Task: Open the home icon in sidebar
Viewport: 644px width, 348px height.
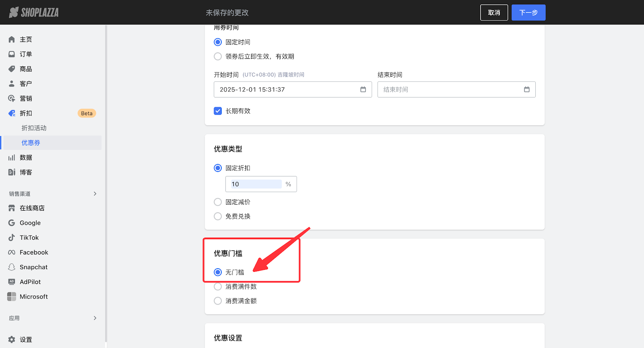Action: (x=12, y=39)
